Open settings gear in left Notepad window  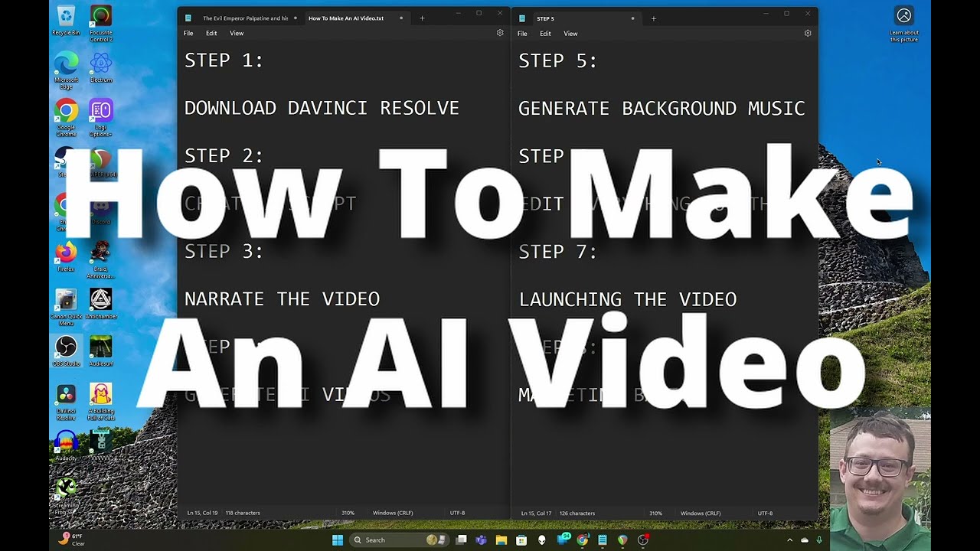(500, 33)
